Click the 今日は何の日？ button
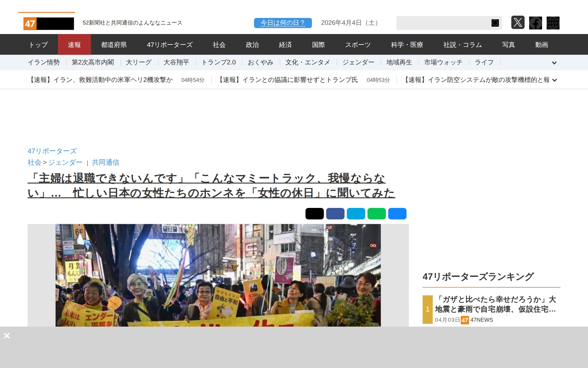 (x=283, y=23)
